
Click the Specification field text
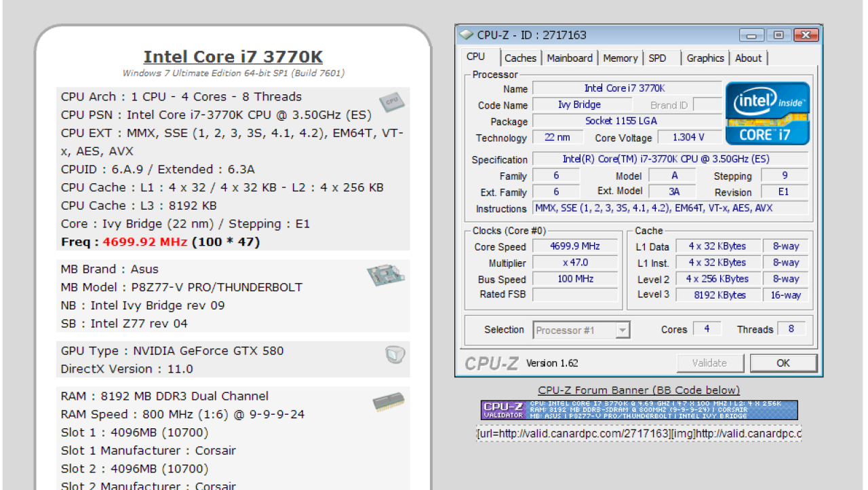(671, 159)
